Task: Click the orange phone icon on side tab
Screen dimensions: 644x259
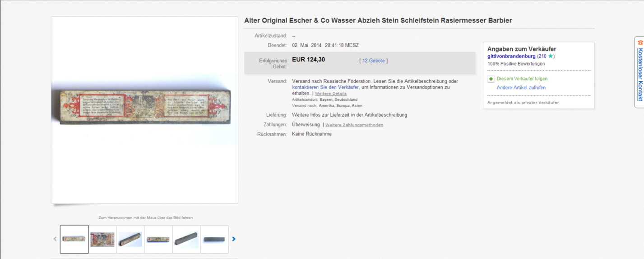Action: pyautogui.click(x=640, y=42)
